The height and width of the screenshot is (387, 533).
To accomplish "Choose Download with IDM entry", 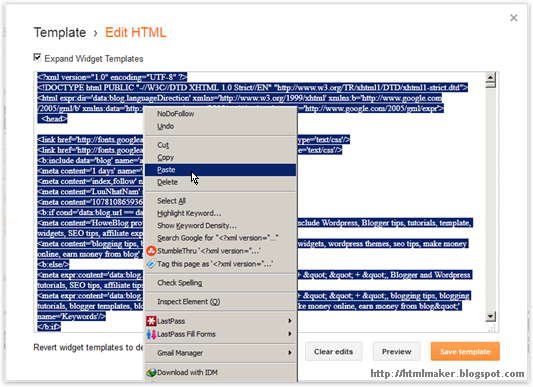I will point(220,372).
